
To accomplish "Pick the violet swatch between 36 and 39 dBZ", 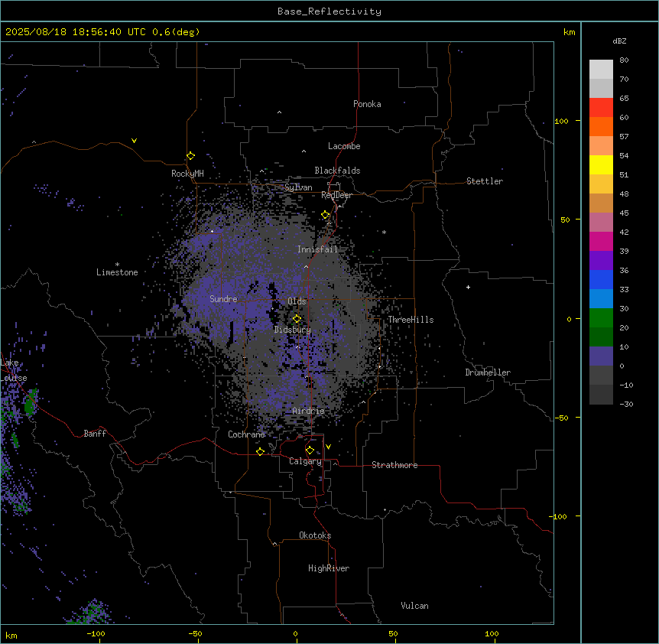I will 601,261.
